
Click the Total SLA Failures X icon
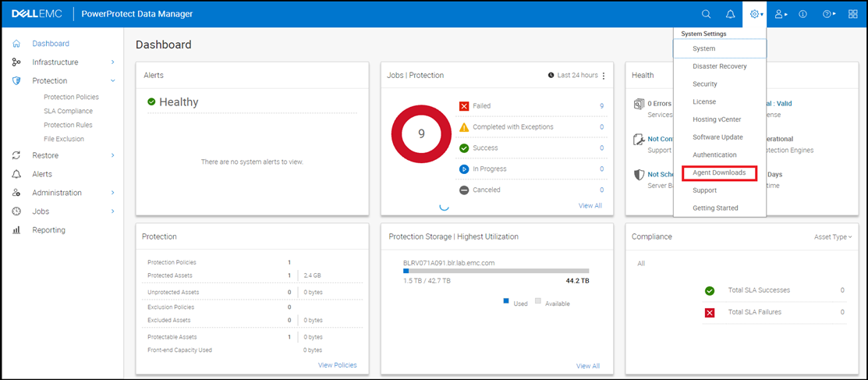click(x=710, y=312)
